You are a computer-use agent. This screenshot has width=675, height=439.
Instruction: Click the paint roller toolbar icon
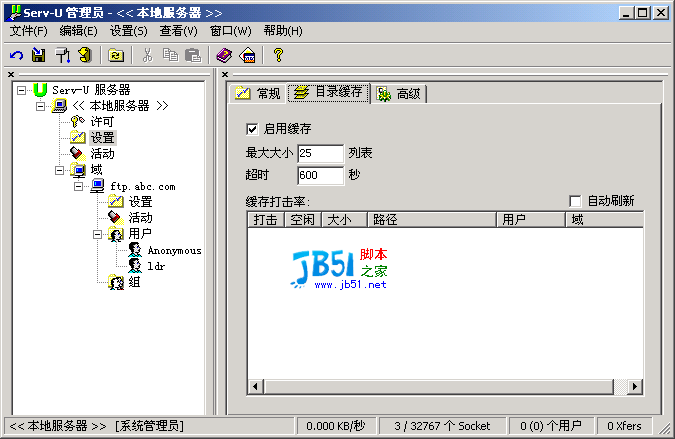(x=63, y=56)
